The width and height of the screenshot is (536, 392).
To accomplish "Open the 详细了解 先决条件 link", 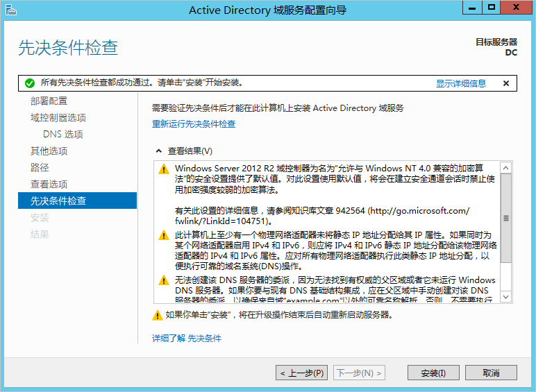I will [x=187, y=338].
